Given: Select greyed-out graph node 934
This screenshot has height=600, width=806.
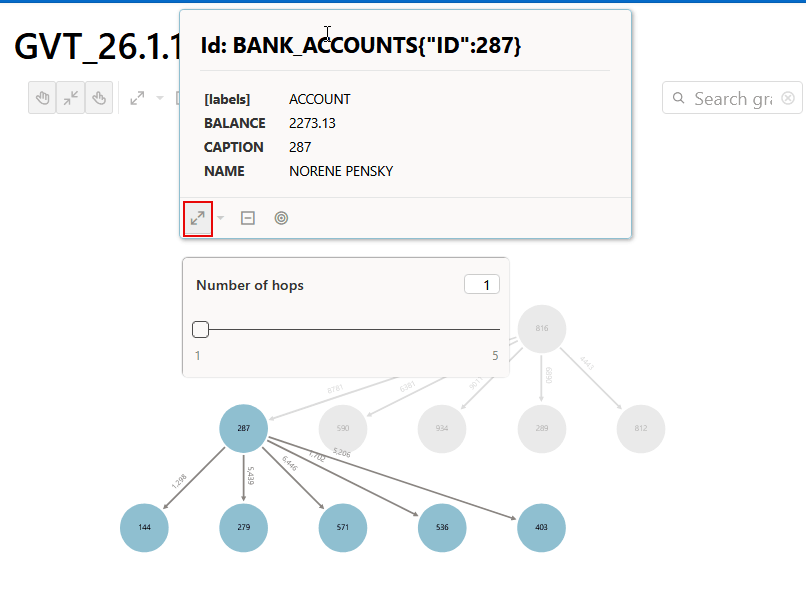Looking at the screenshot, I should 442,428.
